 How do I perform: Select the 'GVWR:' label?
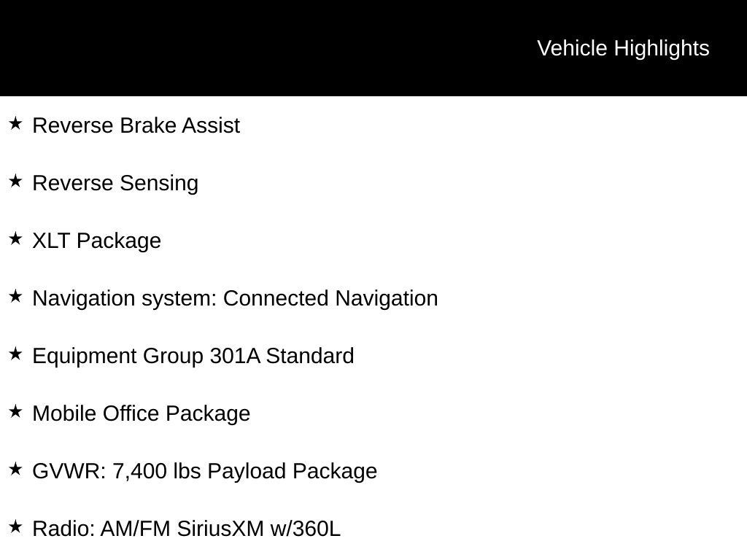(x=69, y=471)
